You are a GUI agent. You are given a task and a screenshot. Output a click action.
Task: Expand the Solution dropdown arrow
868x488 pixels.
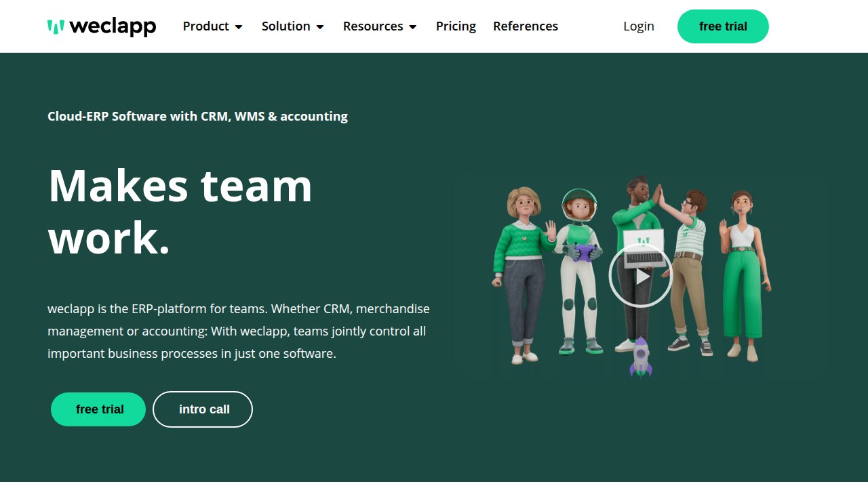point(320,27)
